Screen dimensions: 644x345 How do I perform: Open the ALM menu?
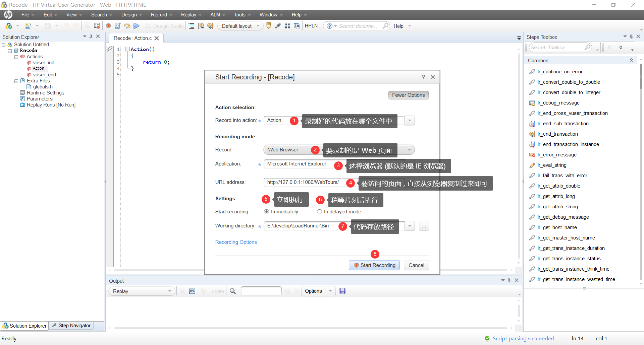point(218,15)
